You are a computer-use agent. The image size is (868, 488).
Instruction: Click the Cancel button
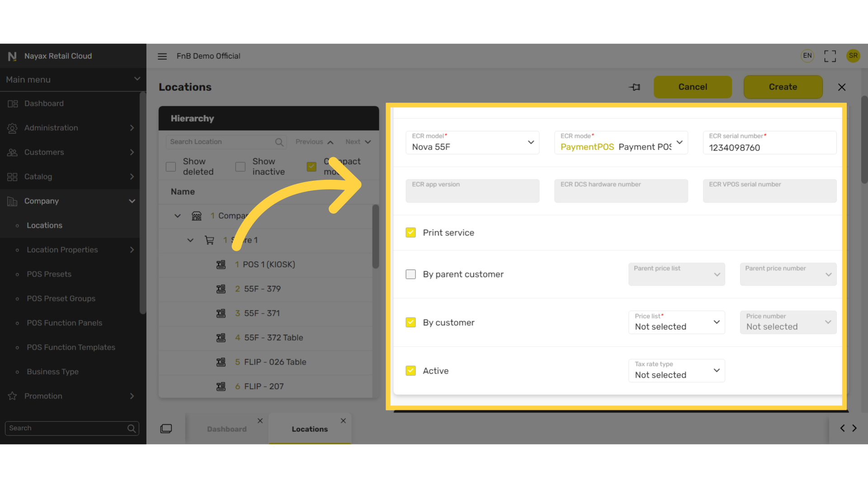[x=693, y=87]
